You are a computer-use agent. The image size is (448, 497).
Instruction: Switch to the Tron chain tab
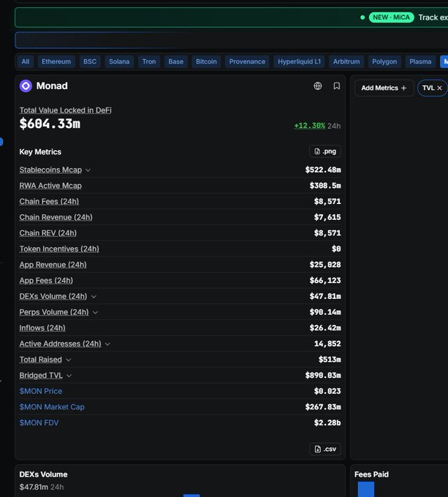pos(149,61)
